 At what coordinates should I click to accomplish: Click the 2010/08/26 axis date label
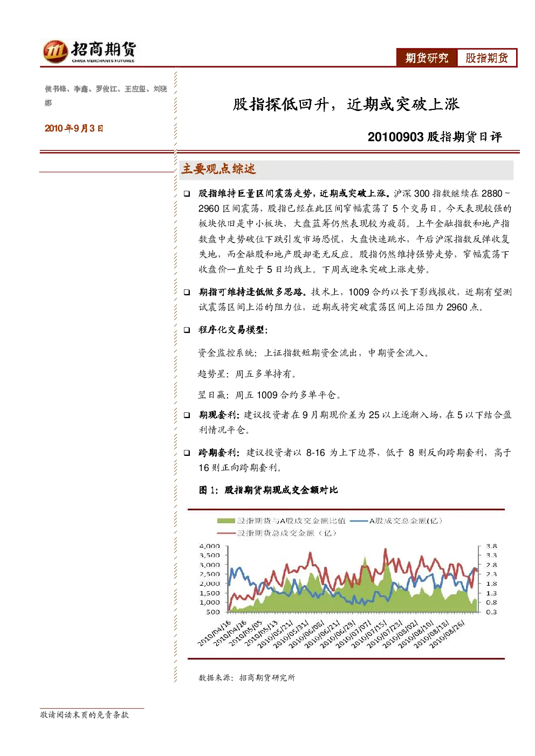(x=447, y=634)
